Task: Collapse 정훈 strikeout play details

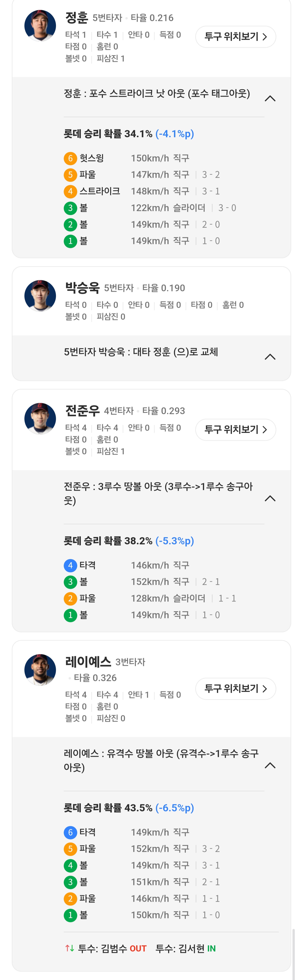Action: [x=270, y=98]
